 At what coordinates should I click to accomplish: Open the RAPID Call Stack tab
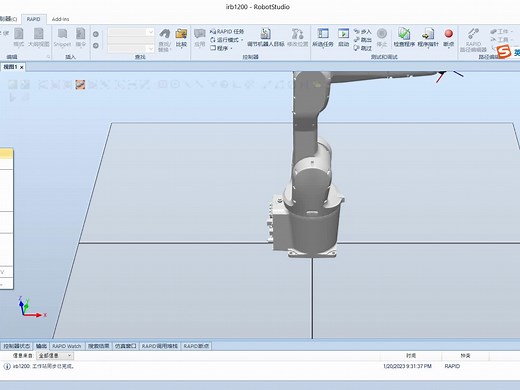160,346
